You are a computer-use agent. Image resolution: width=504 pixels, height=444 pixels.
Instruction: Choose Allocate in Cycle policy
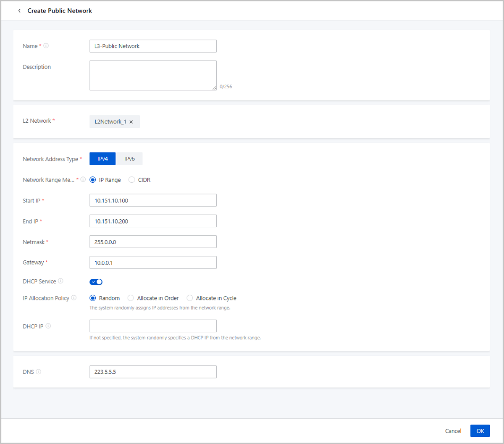[x=190, y=298]
